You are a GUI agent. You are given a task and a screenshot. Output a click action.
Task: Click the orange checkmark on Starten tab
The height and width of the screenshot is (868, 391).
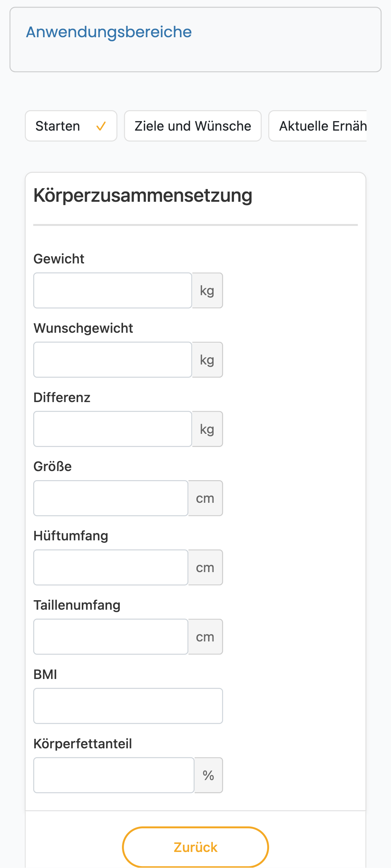101,126
